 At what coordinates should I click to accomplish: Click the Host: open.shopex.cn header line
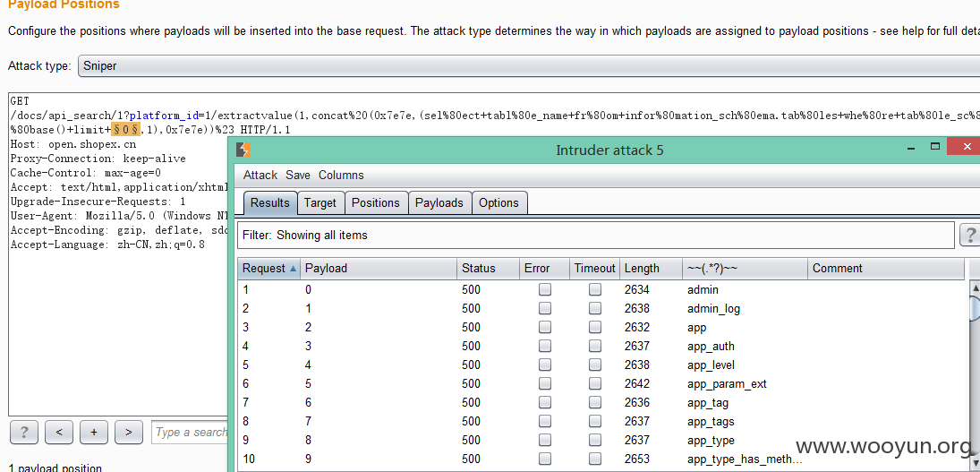point(73,144)
